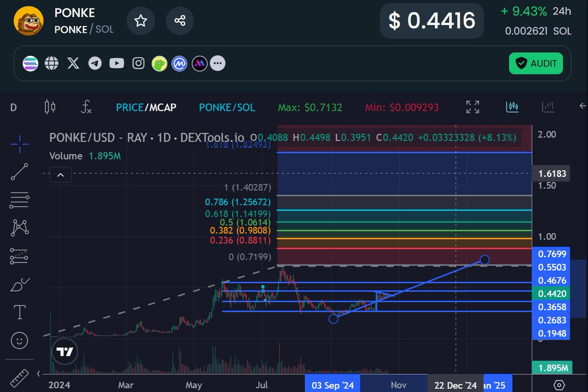The image size is (588, 392).
Task: Select the trend line drawing tool
Action: [19, 171]
